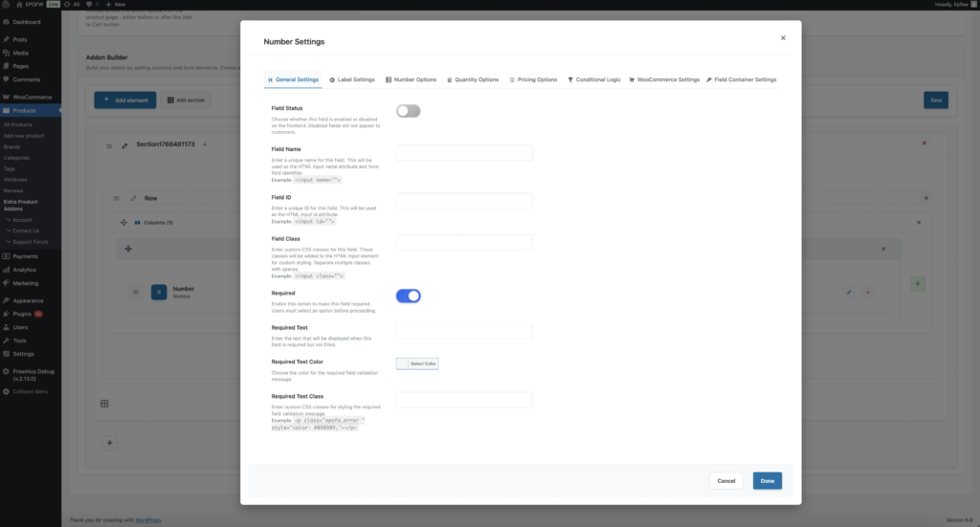Click the red delete icon for Section1766481173
The width and height of the screenshot is (980, 527).
[x=924, y=143]
